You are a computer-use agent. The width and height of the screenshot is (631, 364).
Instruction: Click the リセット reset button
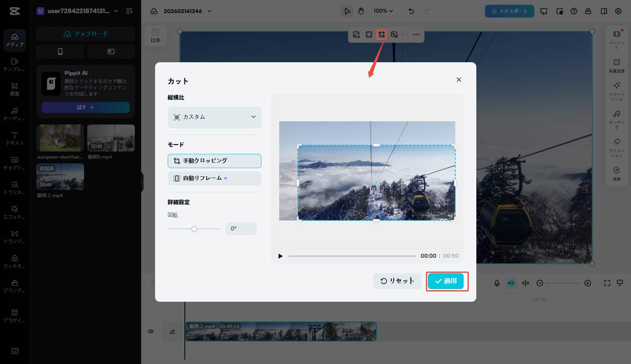coord(397,281)
